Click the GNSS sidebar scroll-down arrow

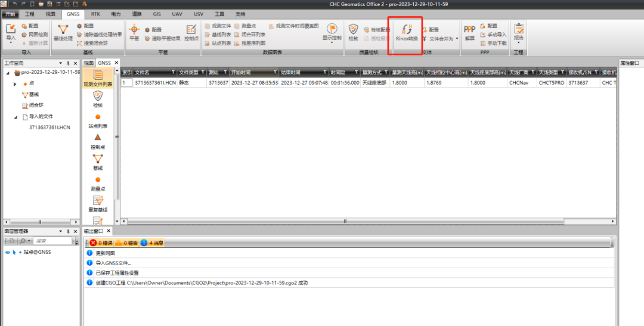(117, 222)
